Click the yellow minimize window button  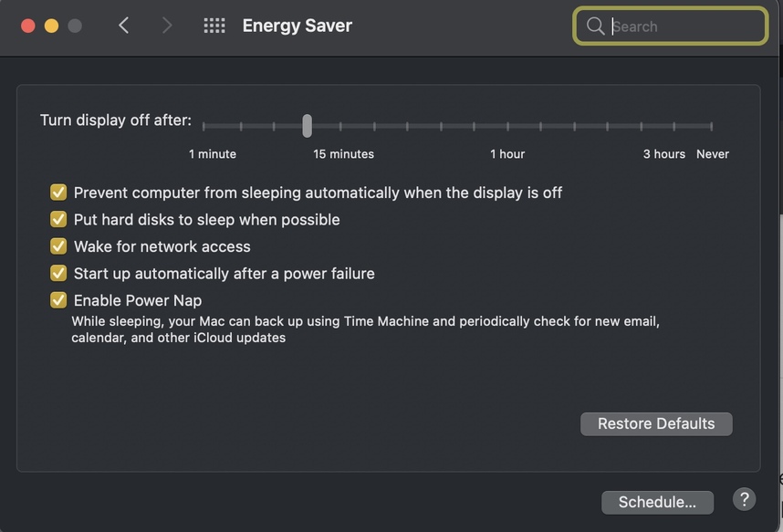pyautogui.click(x=51, y=26)
